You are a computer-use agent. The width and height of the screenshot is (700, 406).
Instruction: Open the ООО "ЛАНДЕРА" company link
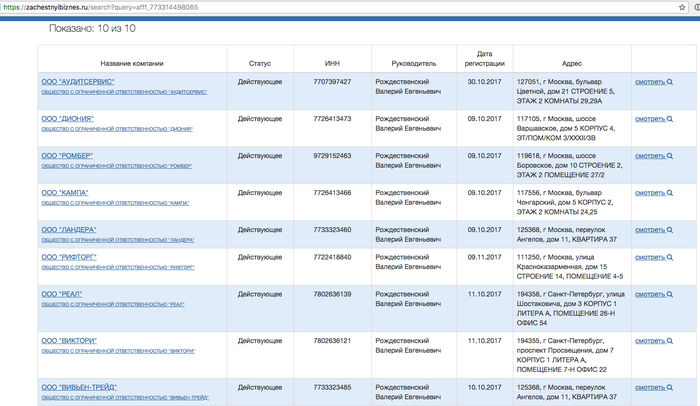[x=70, y=229]
